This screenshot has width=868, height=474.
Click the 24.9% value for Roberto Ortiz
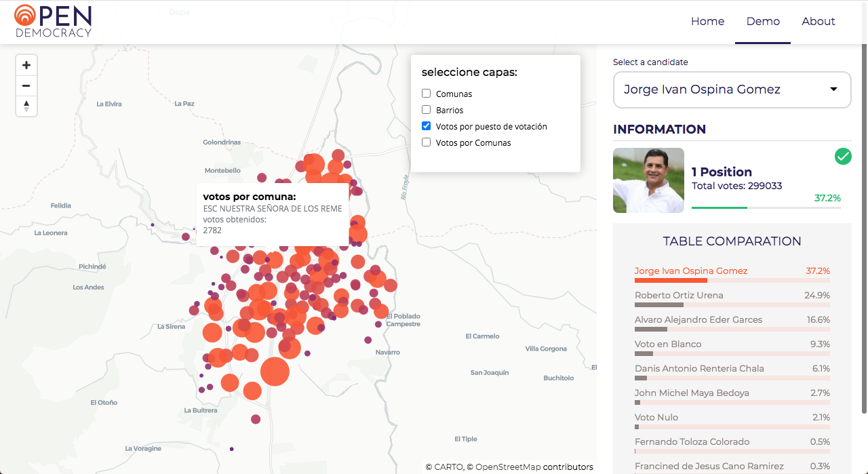817,295
